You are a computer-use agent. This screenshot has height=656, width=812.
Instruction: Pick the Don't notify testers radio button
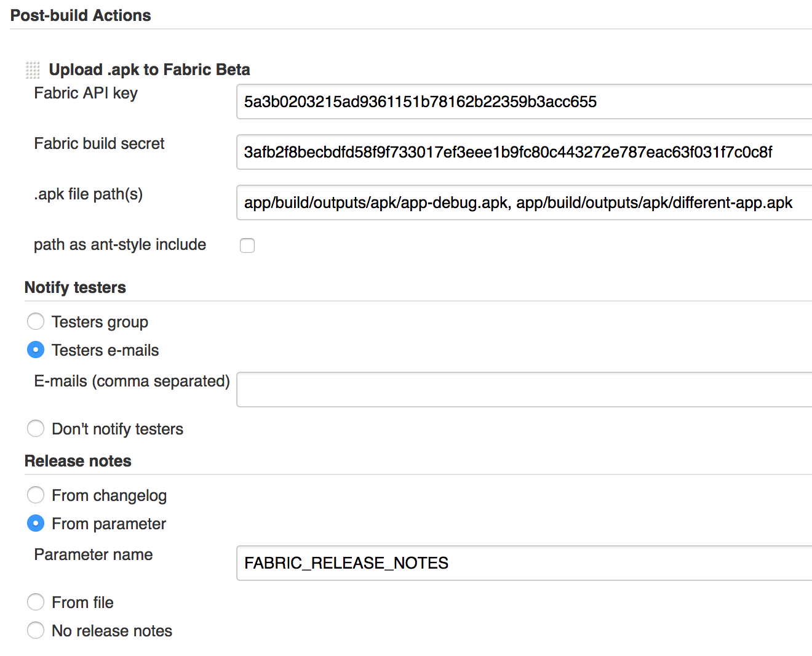click(36, 428)
